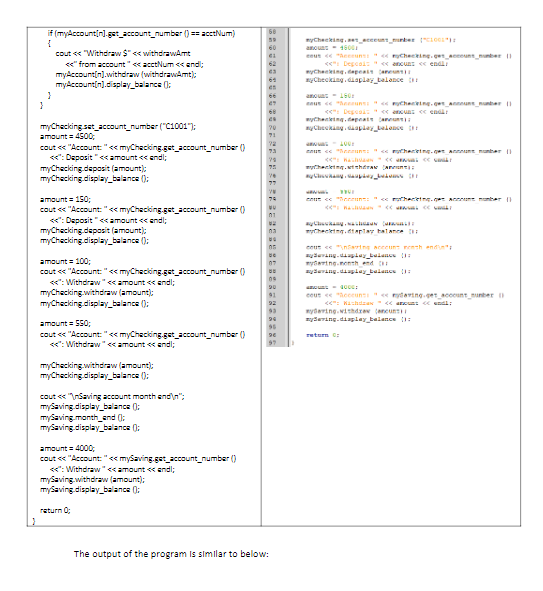Click "mySaving.month_end ();" in the left column
The width and height of the screenshot is (543, 591).
click(x=83, y=417)
